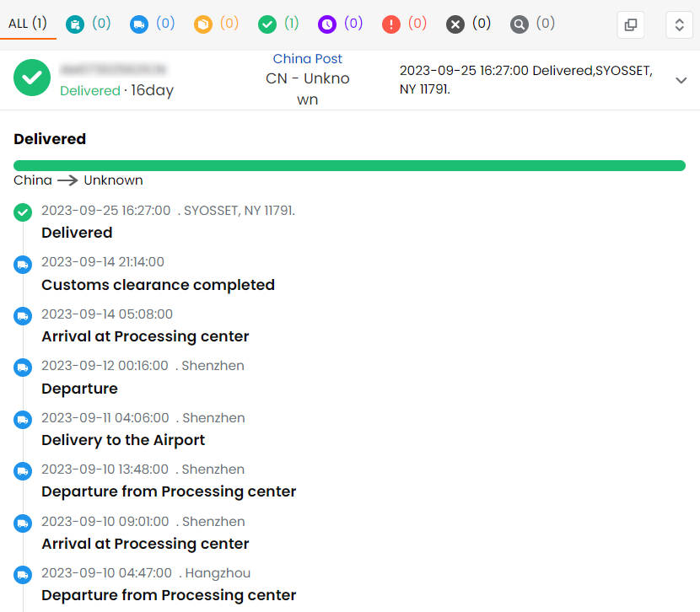Click '2023-09-14 21:14:00' timestamp
This screenshot has width=700, height=612.
(103, 262)
